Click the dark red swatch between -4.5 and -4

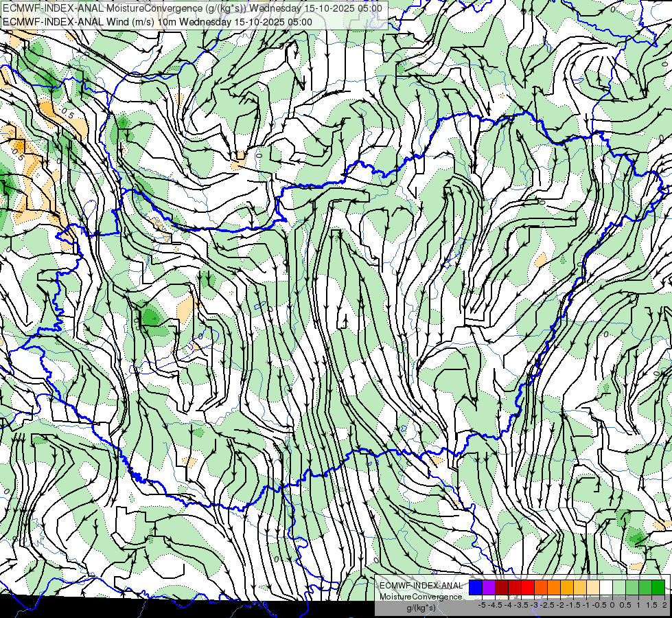[502, 587]
